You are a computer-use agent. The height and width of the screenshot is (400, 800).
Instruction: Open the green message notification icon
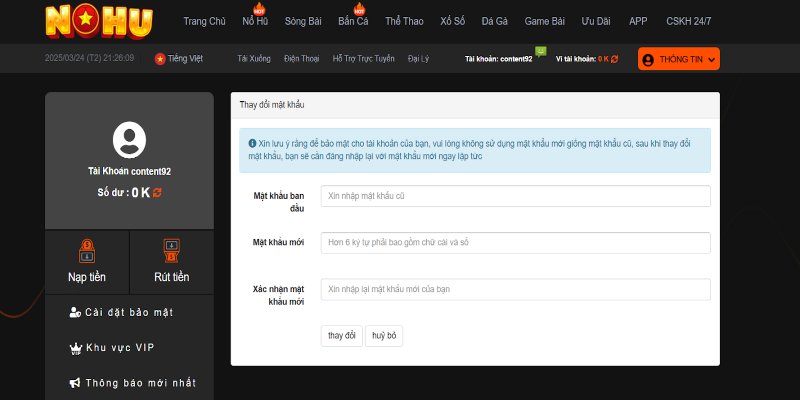pyautogui.click(x=541, y=51)
